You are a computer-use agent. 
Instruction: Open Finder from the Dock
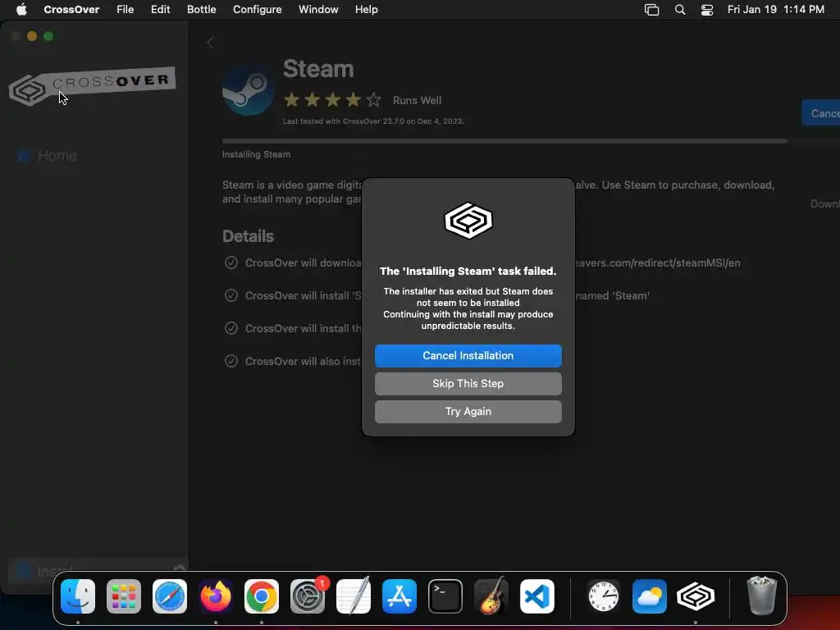pos(78,596)
